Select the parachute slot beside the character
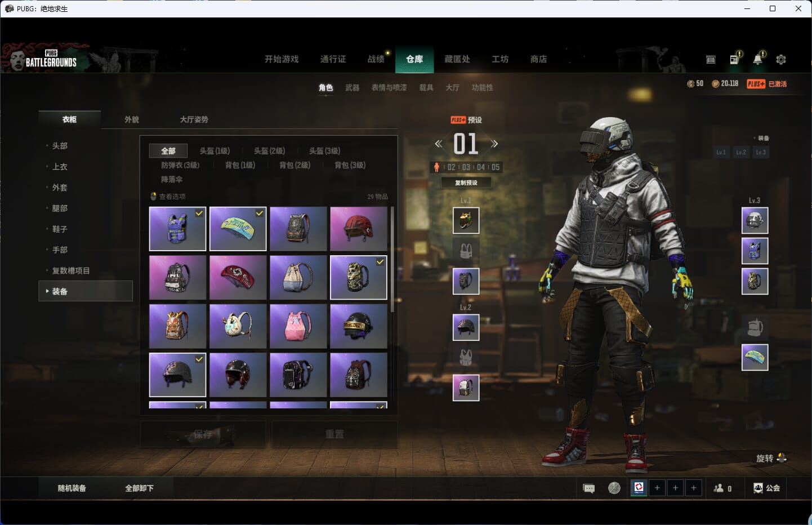 [755, 357]
